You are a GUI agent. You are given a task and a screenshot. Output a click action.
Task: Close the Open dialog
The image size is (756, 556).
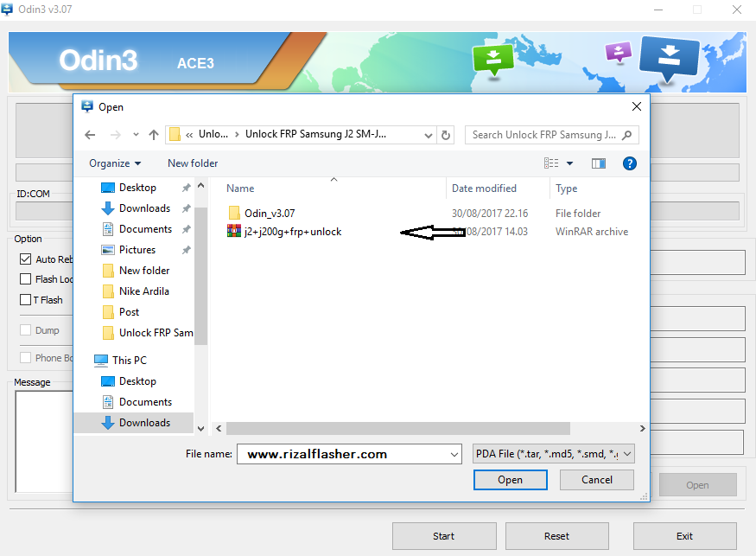click(x=637, y=106)
